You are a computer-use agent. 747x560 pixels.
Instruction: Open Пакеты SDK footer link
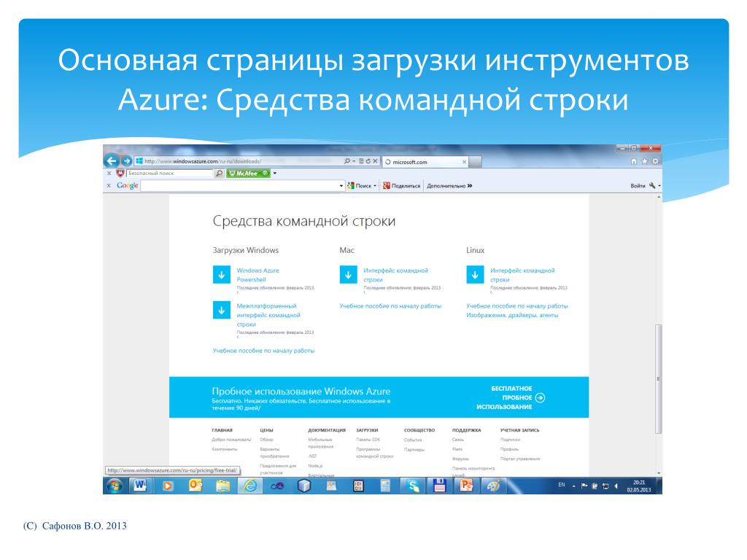pos(368,440)
